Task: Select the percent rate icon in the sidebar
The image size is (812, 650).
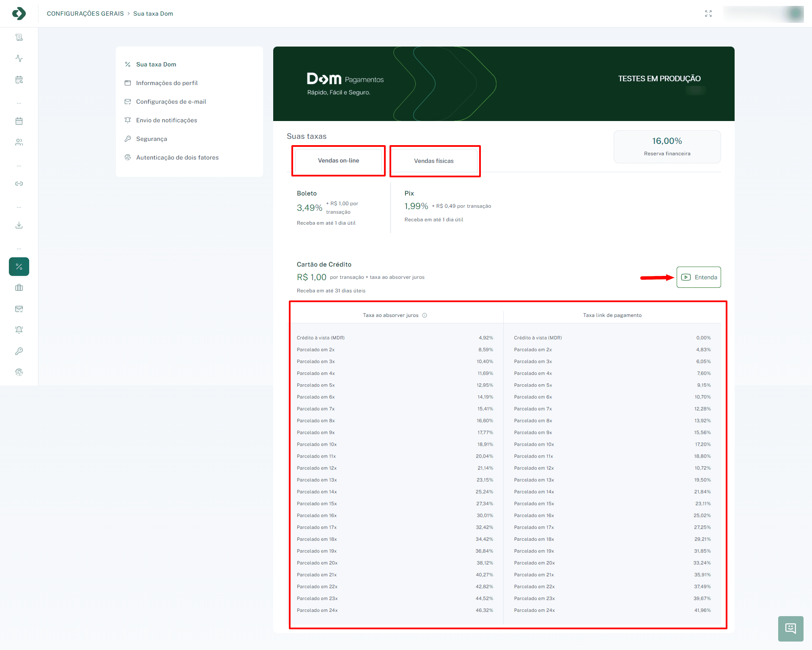Action: click(x=19, y=267)
